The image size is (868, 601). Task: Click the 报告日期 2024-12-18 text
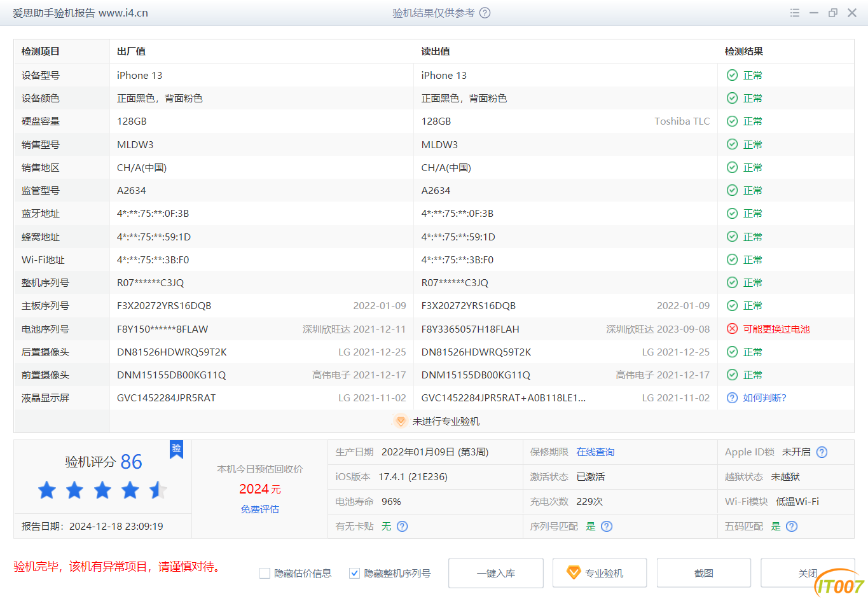click(92, 527)
